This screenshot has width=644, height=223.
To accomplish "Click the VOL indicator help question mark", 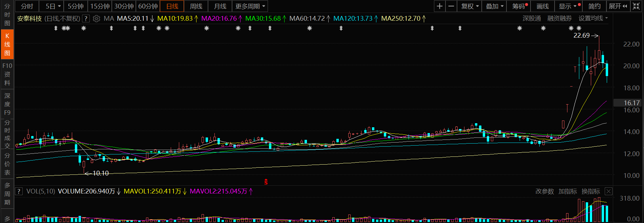I will (x=19, y=191).
